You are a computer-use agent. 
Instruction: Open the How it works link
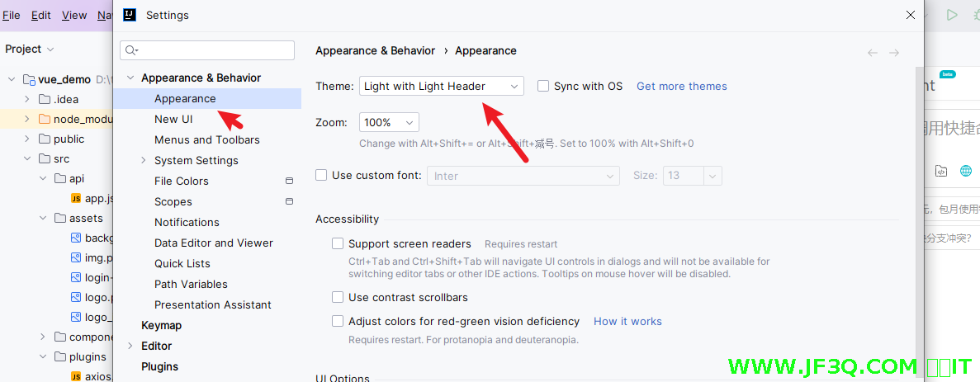tap(627, 321)
